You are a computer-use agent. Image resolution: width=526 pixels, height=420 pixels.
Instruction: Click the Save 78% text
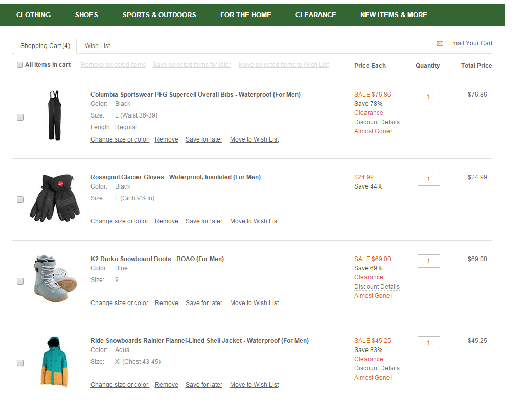coord(369,104)
